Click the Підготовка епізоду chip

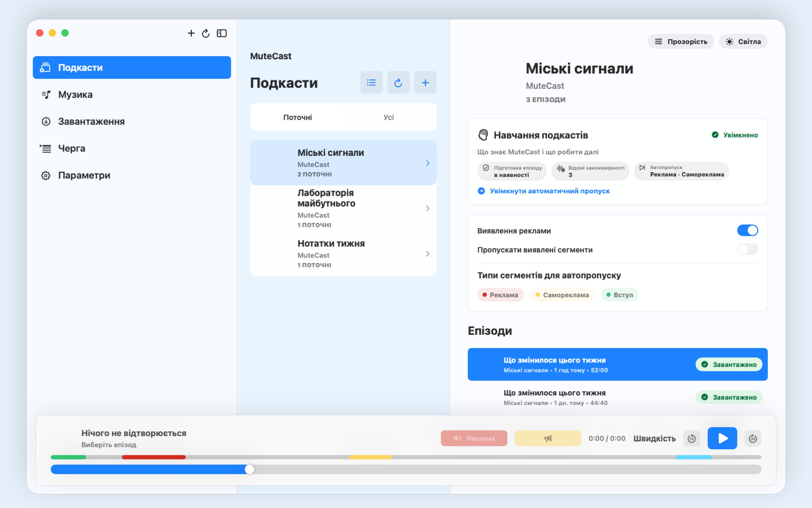(x=512, y=171)
